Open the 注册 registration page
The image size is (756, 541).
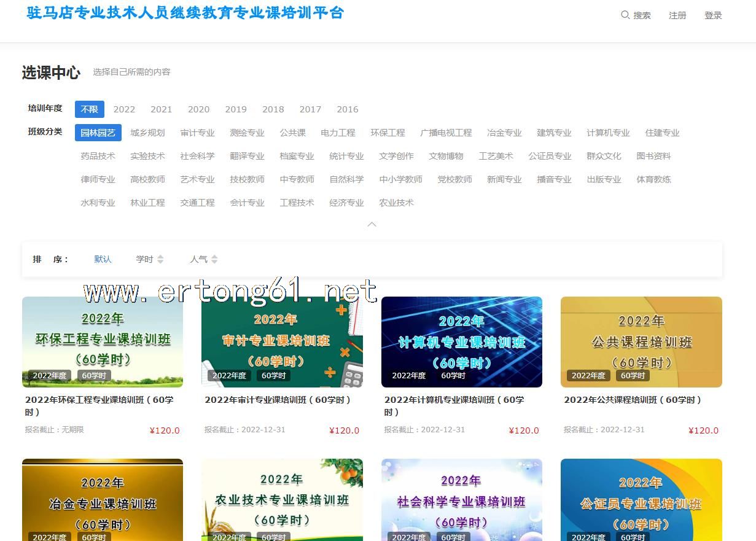tap(677, 15)
